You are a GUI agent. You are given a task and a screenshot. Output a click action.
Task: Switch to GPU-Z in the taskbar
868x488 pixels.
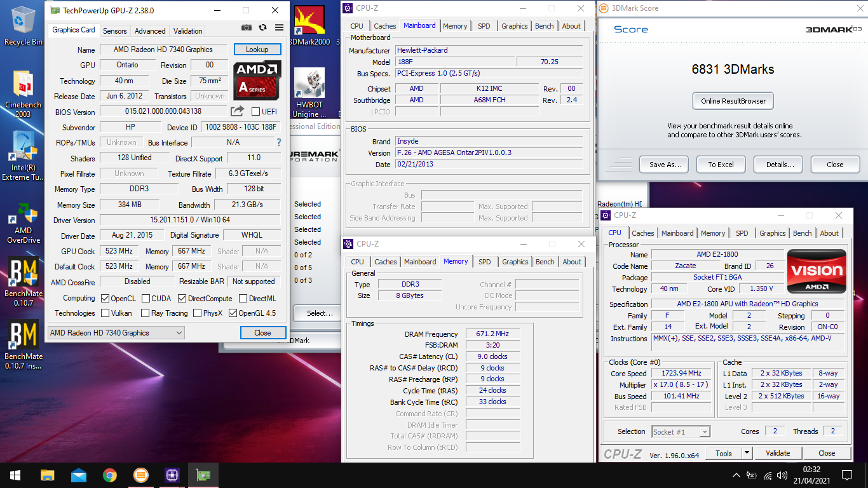203,475
